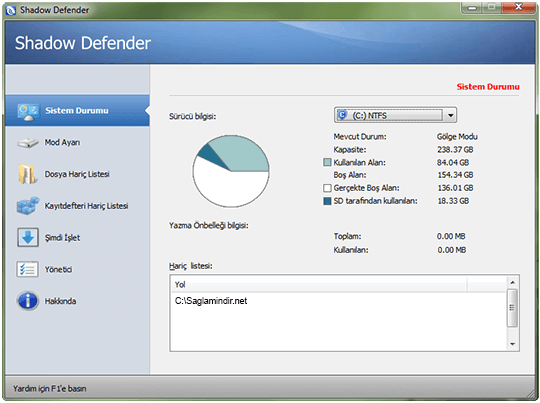
Task: Click the Sürücü bilgisi label
Action: tap(193, 116)
